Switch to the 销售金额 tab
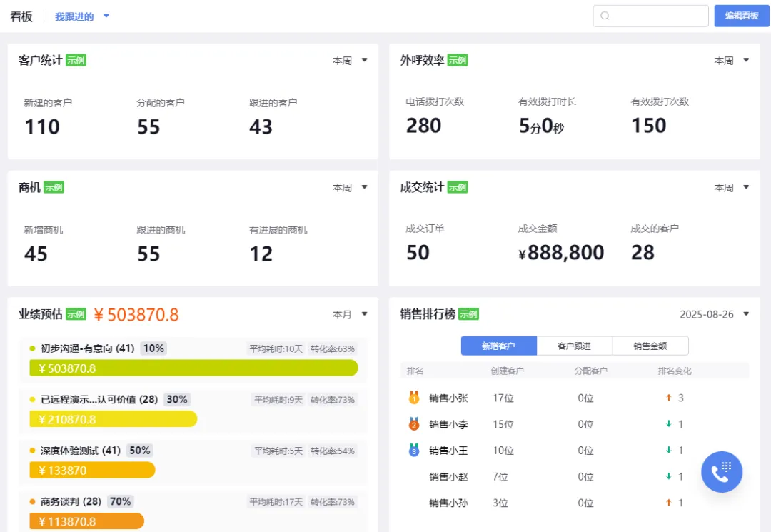Screen dimensions: 771x532 click(x=650, y=346)
